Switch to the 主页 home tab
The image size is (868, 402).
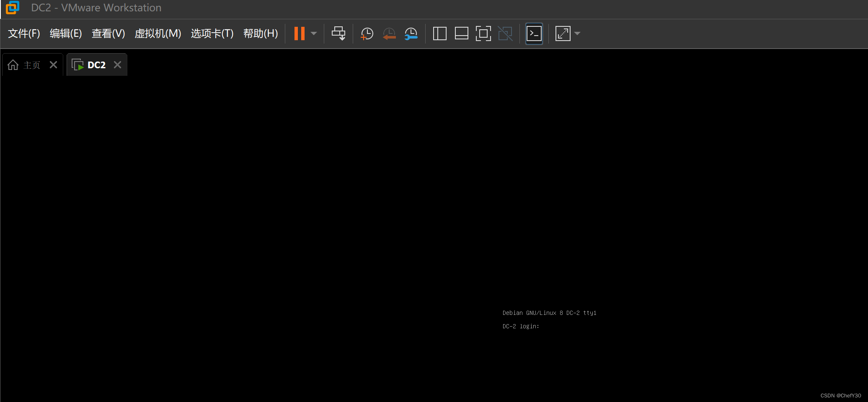tap(32, 65)
